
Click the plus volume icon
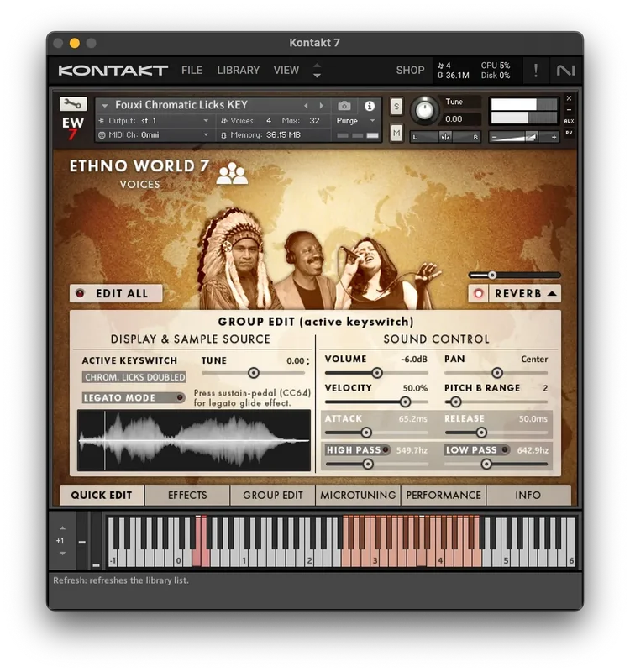pos(554,137)
